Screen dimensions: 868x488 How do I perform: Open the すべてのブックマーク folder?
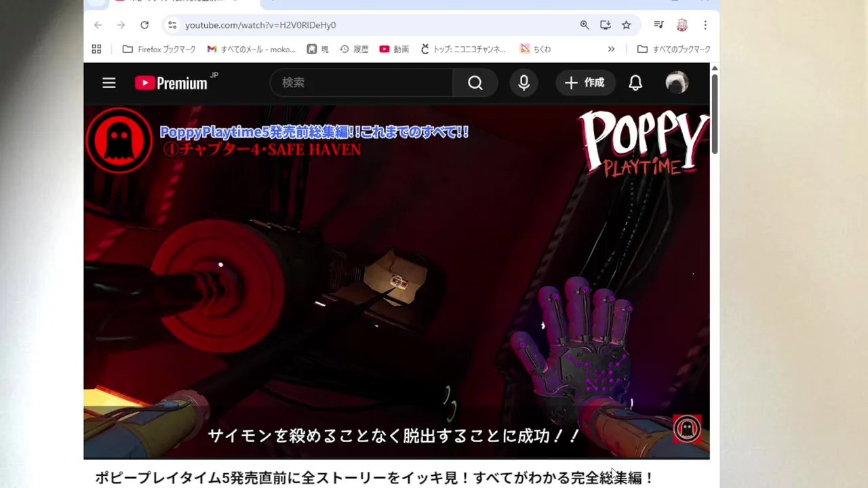pos(673,49)
